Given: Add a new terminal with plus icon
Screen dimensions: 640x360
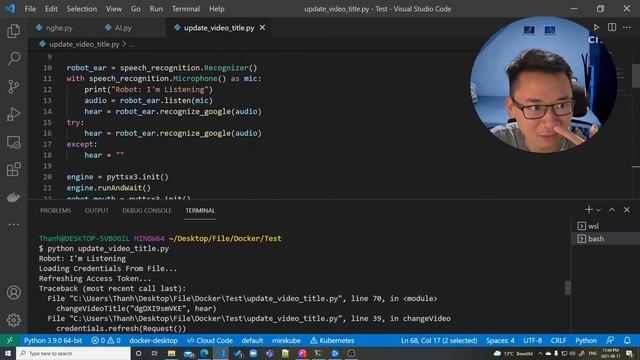Looking at the screenshot, I should click(588, 209).
